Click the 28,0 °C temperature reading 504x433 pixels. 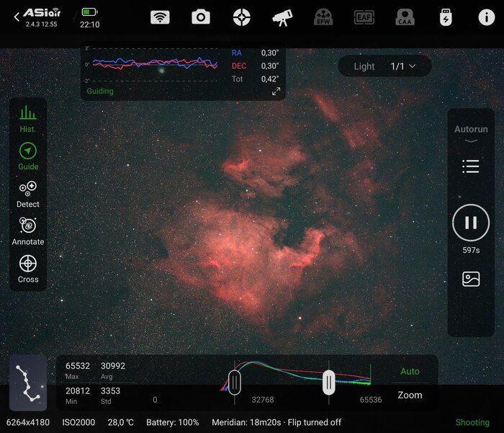coord(120,422)
